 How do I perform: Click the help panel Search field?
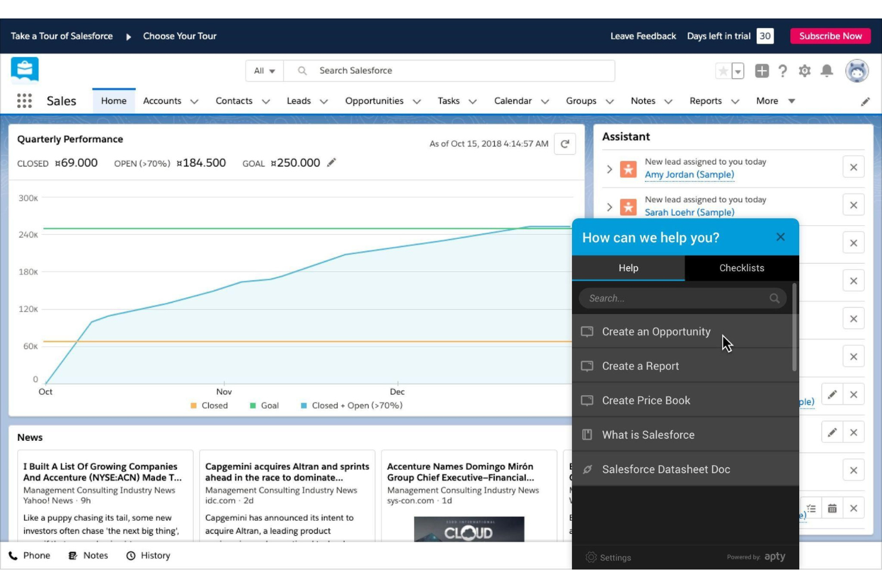tap(682, 298)
